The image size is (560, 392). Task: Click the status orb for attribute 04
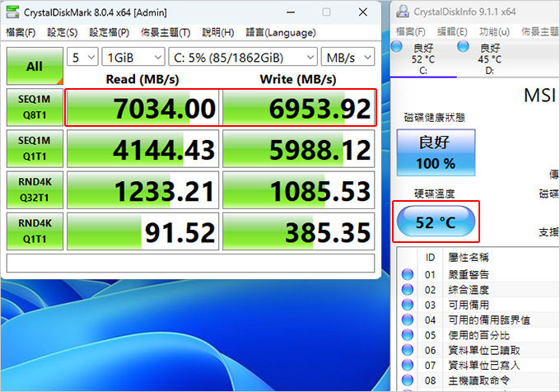tap(407, 320)
